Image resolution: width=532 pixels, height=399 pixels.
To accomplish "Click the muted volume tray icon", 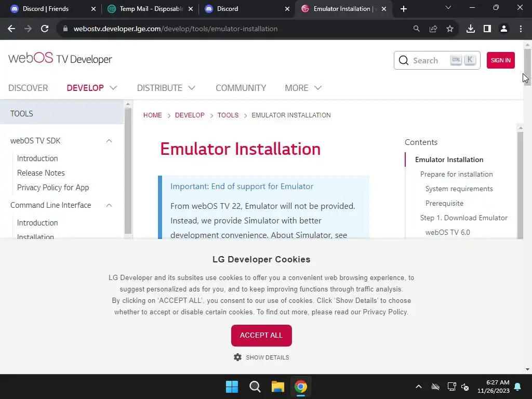I will pyautogui.click(x=465, y=387).
